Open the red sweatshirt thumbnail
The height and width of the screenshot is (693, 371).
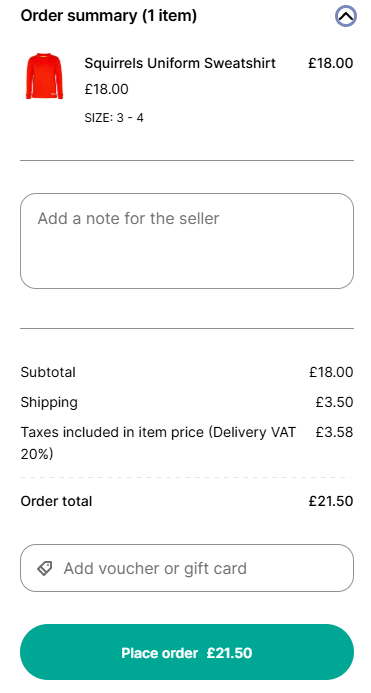coord(44,76)
